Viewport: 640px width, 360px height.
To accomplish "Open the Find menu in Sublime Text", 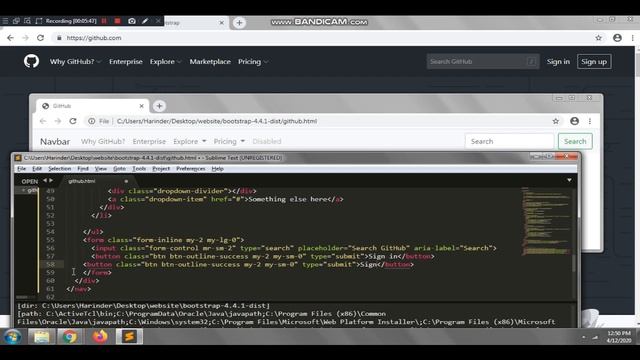I will tap(82, 169).
